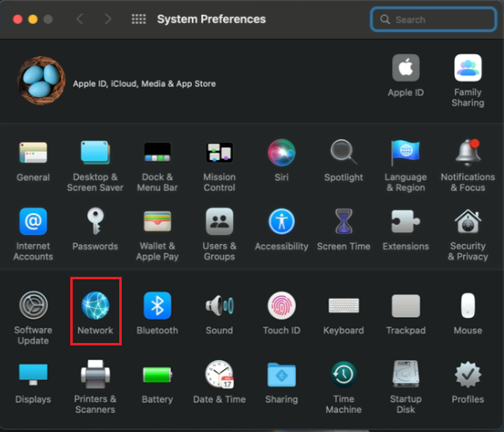Click the user profile picture with eggs

click(x=42, y=81)
